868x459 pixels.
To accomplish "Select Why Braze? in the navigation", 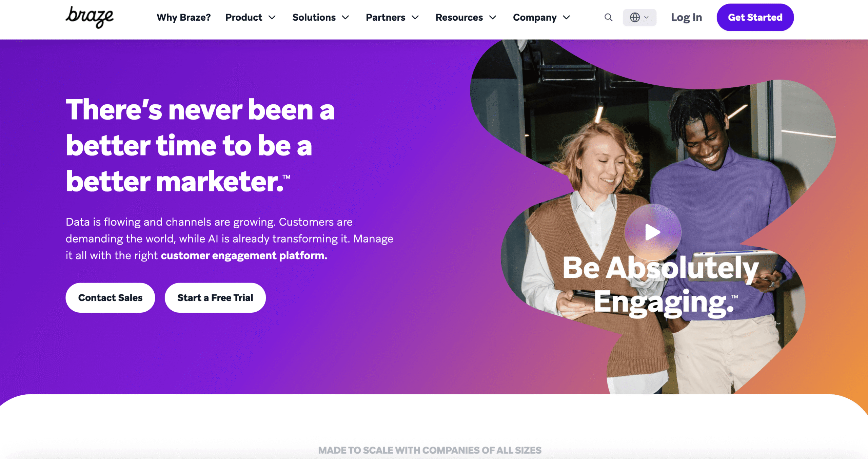I will [x=183, y=17].
